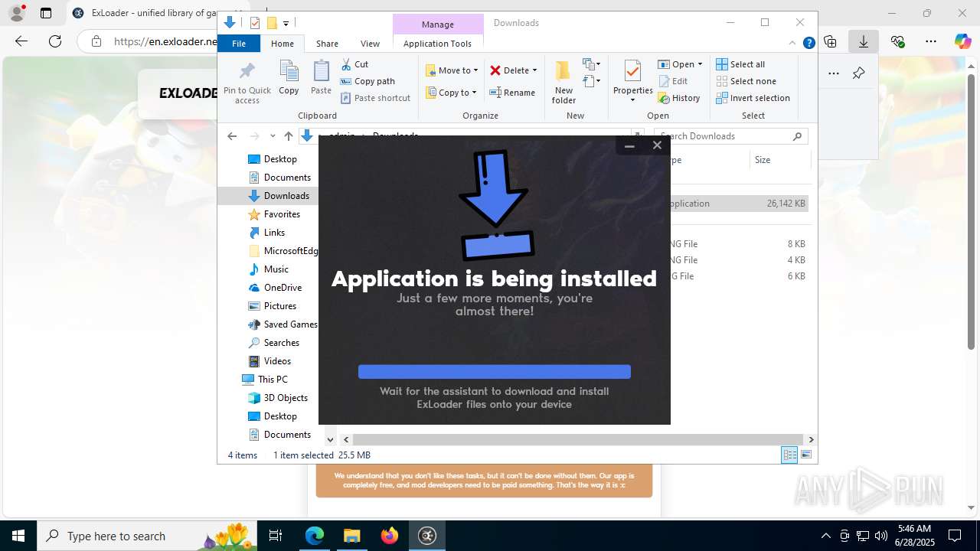The image size is (980, 551).
Task: Open Firefox from taskbar
Action: pyautogui.click(x=390, y=536)
